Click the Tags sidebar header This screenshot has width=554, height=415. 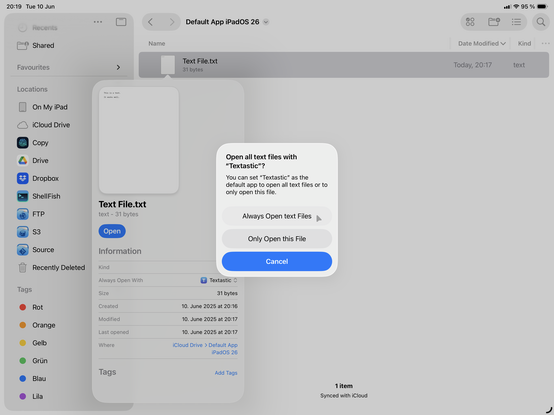[x=25, y=290]
